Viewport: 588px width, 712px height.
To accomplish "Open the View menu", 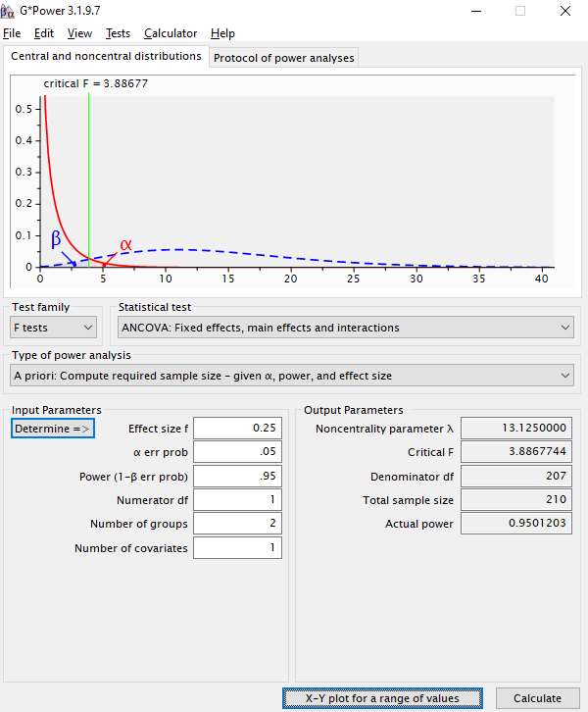I will pyautogui.click(x=79, y=33).
